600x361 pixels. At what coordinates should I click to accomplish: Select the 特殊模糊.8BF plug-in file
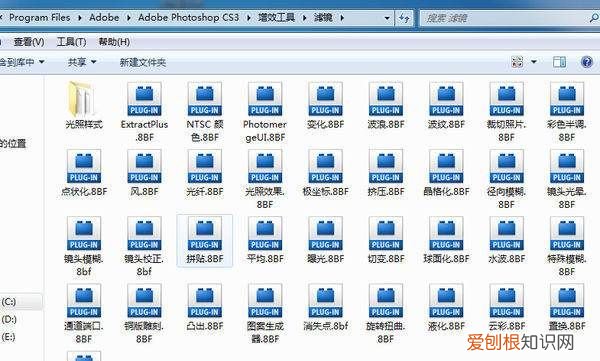tap(567, 246)
